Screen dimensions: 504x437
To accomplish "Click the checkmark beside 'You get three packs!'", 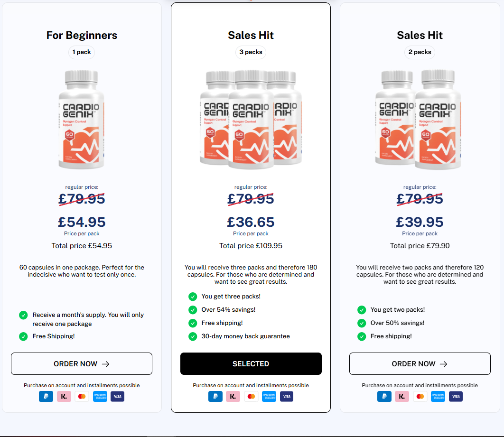I will (193, 296).
